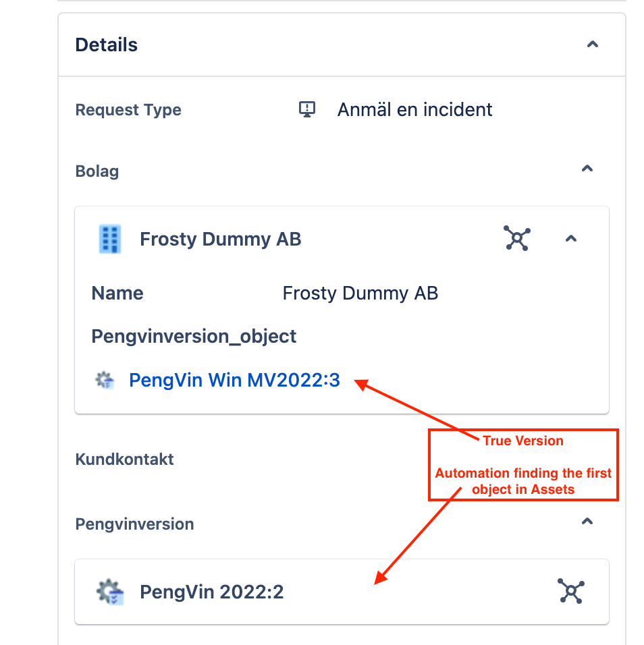
Task: Click the incident type monitor icon
Action: coord(307,109)
